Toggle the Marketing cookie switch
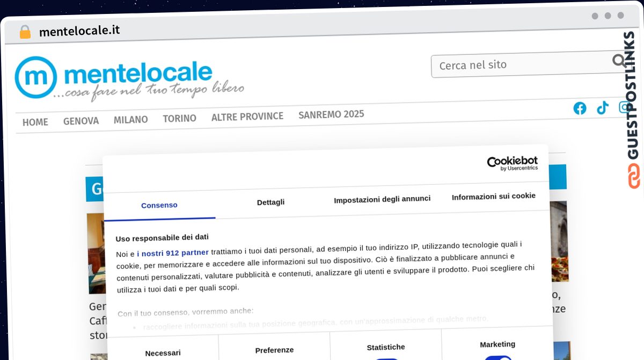This screenshot has width=644, height=360. tap(497, 357)
